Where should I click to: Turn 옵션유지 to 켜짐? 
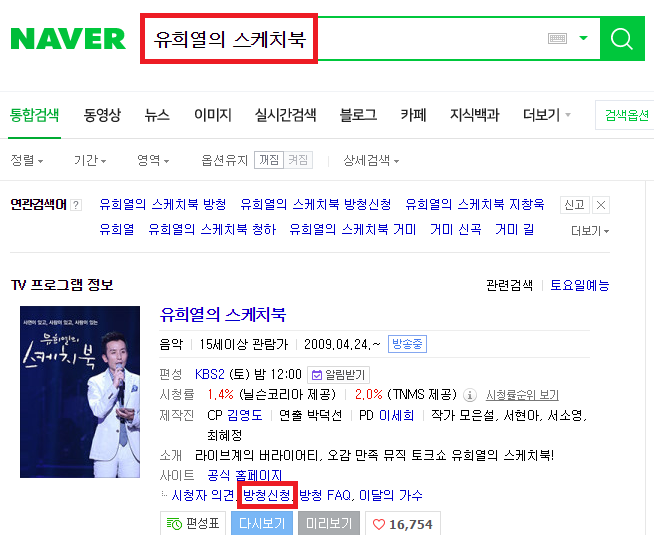(x=298, y=160)
